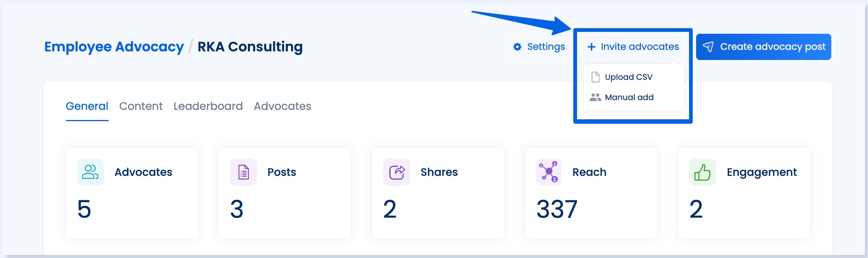Click the Posts document icon
The image size is (868, 258).
pyautogui.click(x=243, y=172)
